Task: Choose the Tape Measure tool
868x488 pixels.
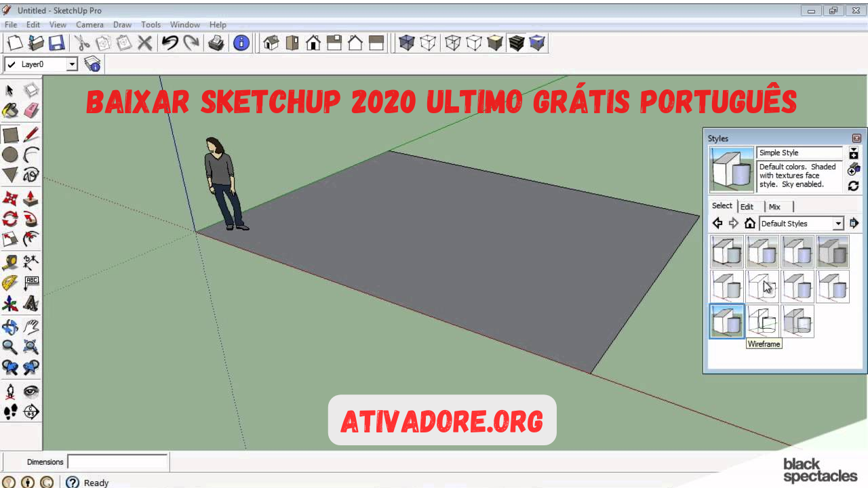Action: pyautogui.click(x=10, y=262)
